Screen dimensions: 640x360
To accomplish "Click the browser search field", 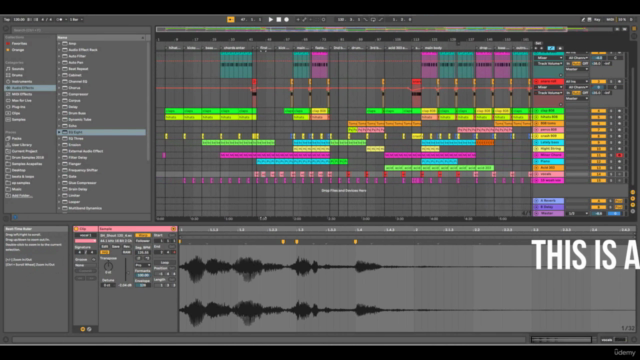I will [x=80, y=30].
